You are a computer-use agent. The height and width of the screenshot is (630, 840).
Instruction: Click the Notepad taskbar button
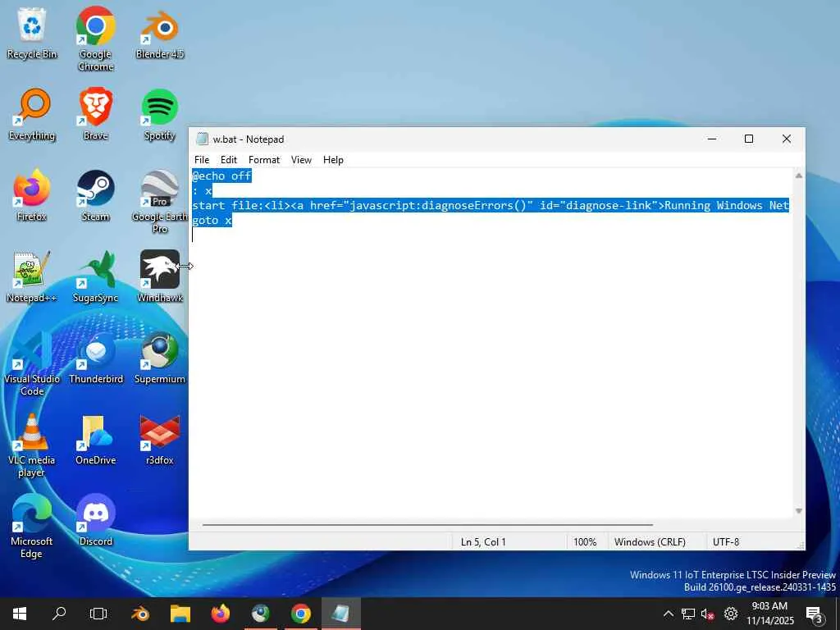(341, 614)
